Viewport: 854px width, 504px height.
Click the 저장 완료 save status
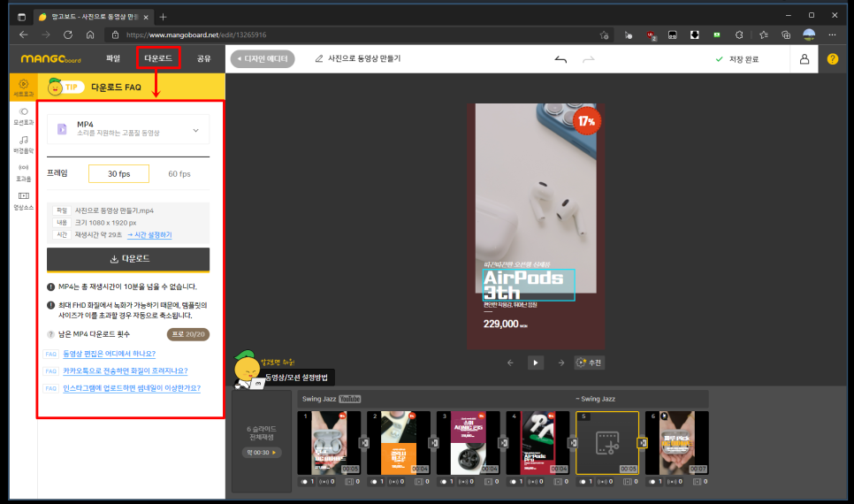pos(737,59)
